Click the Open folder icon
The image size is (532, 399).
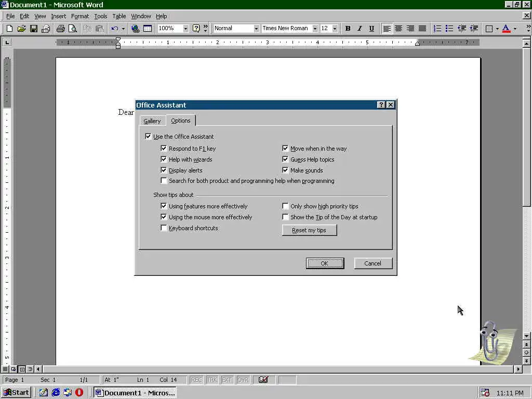tap(21, 29)
